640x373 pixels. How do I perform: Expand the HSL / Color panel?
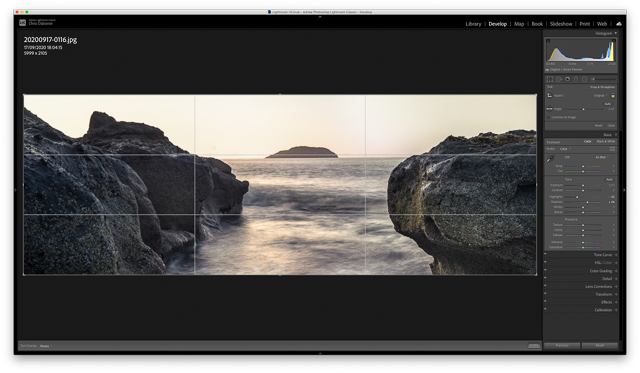click(616, 263)
